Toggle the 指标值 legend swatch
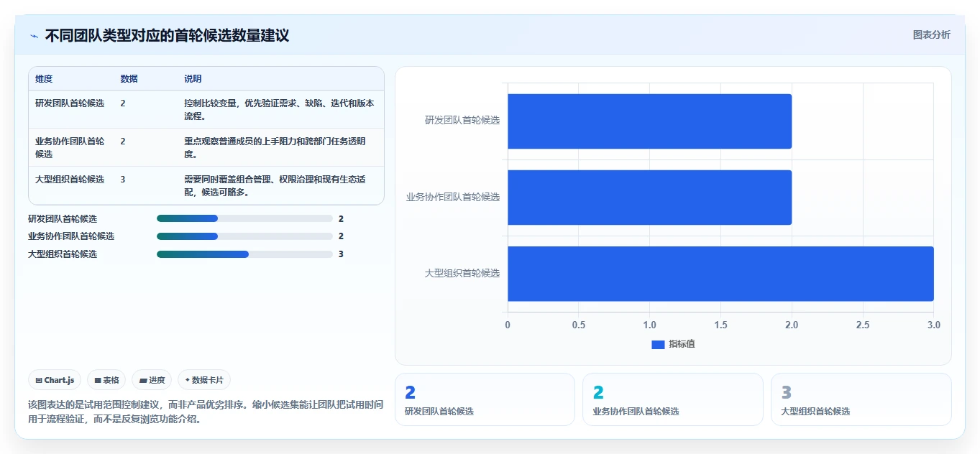 pos(658,345)
